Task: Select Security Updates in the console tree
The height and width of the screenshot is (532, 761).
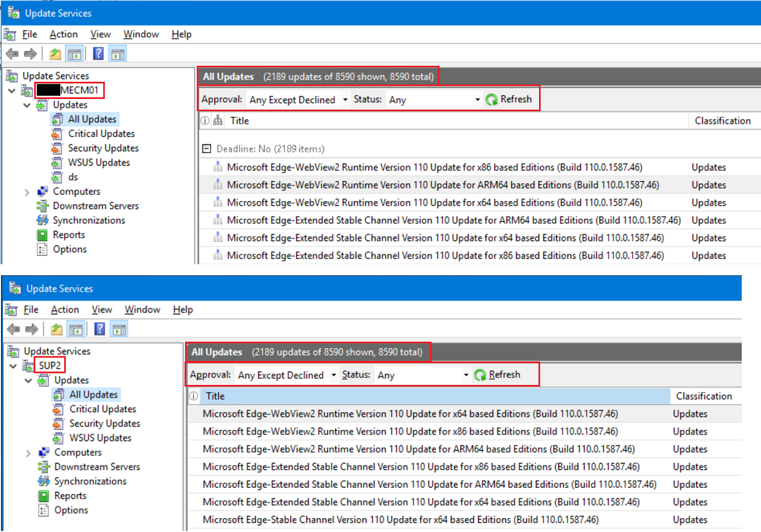Action: pos(103,148)
